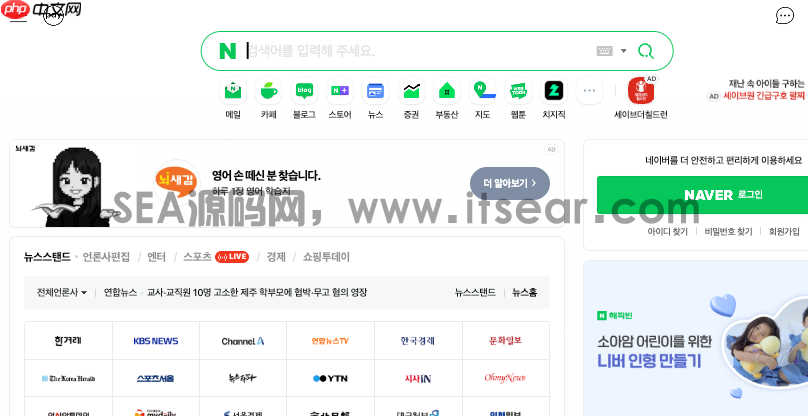Open the KBS NEWS publisher tile

pos(156,341)
